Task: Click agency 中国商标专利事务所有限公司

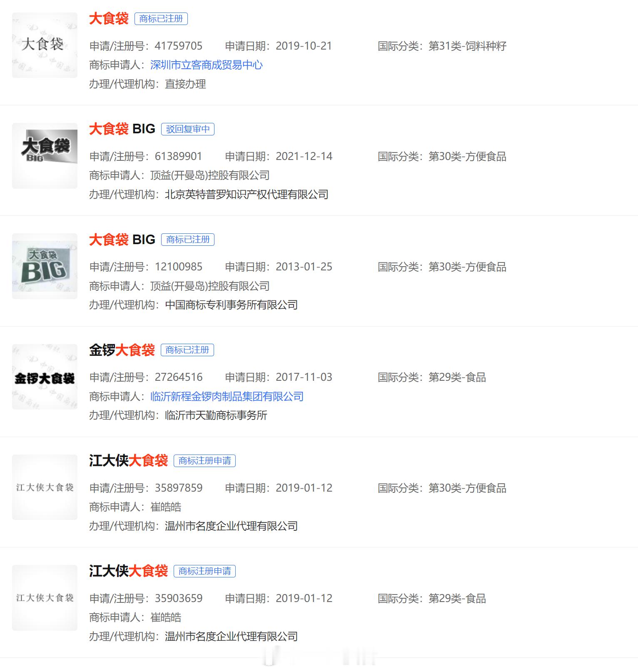Action: [x=232, y=305]
